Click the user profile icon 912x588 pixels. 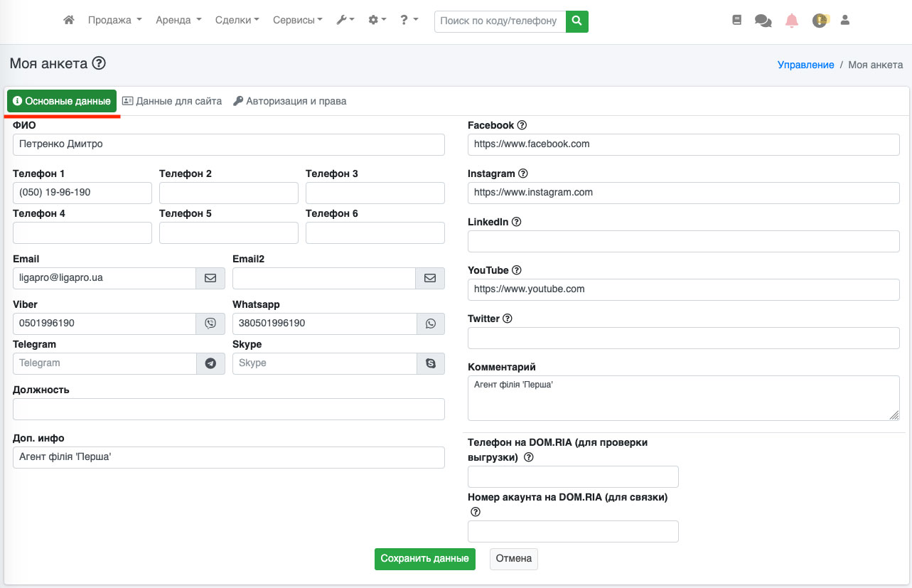pos(845,21)
